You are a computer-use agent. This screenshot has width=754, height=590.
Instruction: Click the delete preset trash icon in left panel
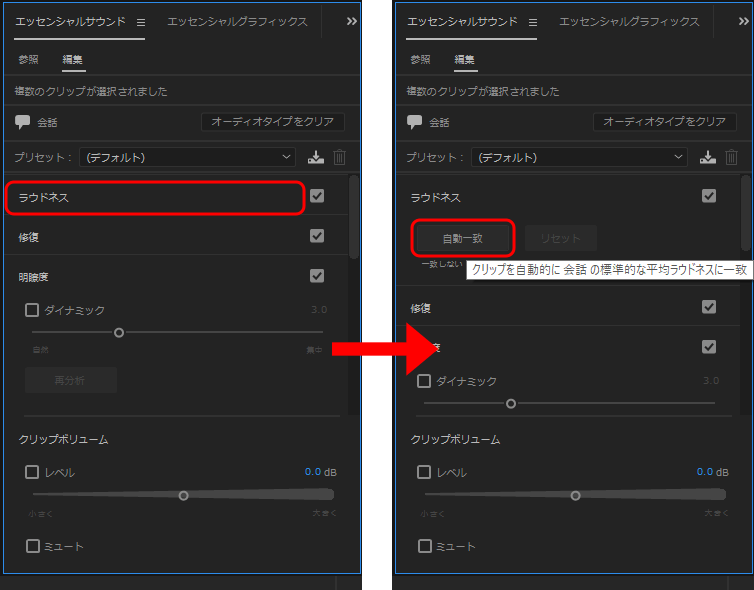click(x=340, y=157)
